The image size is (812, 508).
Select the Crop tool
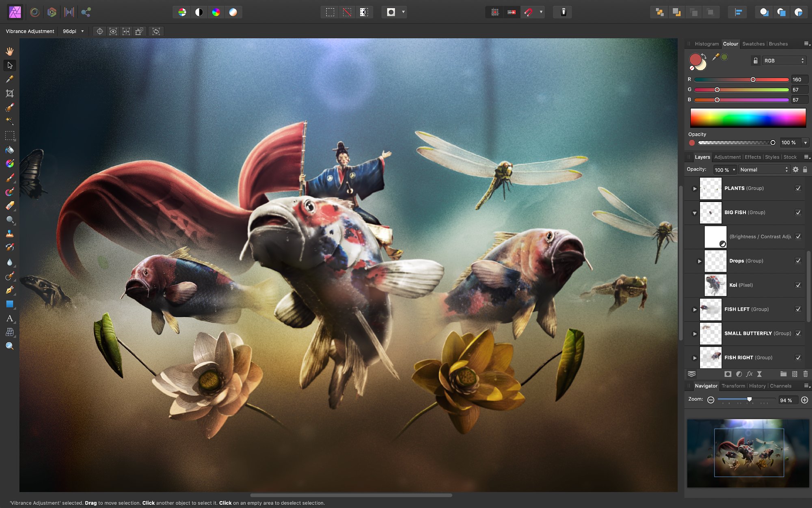pos(10,93)
